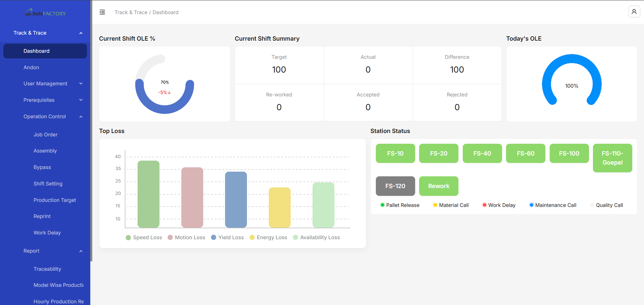Viewport: 644px width, 305px height.
Task: Click the light green Availability Loss bar
Action: click(324, 205)
